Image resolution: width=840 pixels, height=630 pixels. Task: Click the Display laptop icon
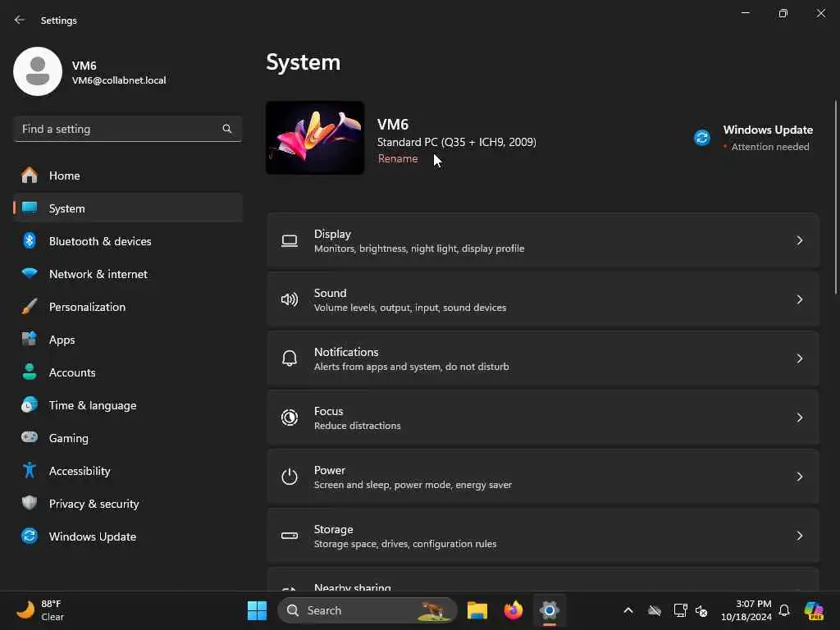290,241
